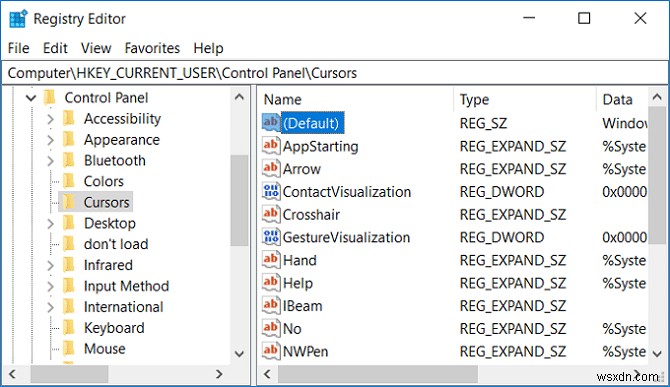Image resolution: width=670 pixels, height=387 pixels.
Task: Open the View menu
Action: [96, 48]
